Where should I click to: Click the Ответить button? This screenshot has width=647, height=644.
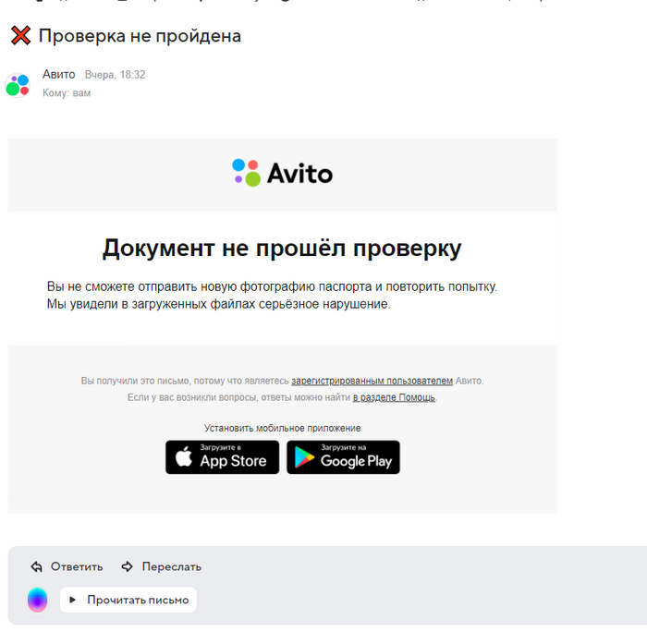pyautogui.click(x=67, y=567)
